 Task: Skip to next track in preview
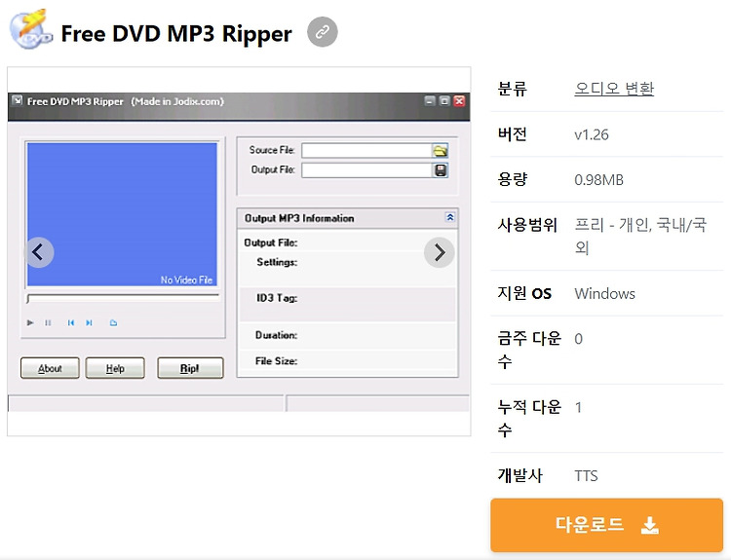[x=89, y=322]
